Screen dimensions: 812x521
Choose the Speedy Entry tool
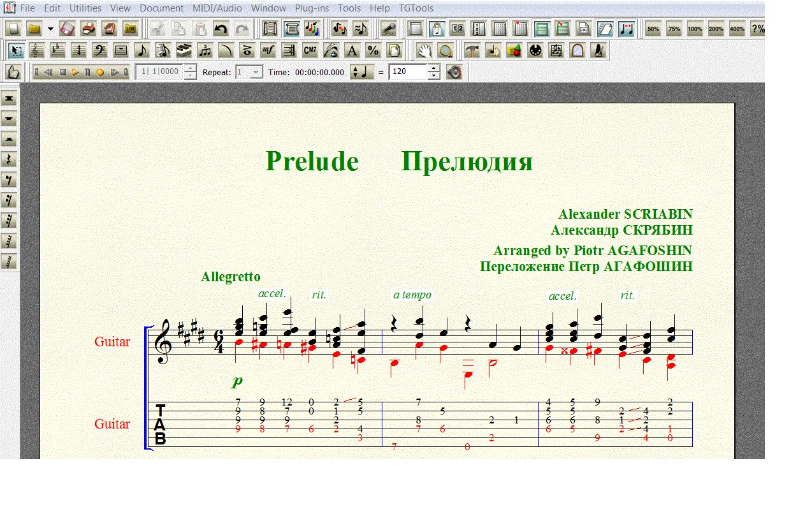tap(163, 50)
